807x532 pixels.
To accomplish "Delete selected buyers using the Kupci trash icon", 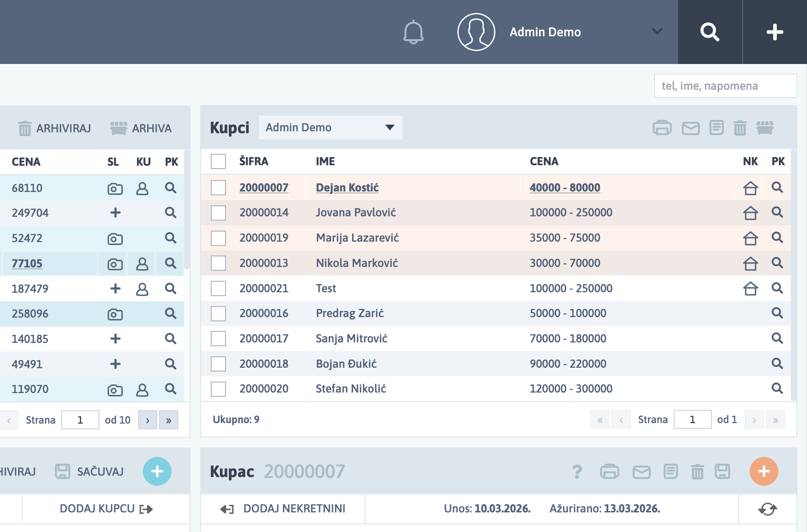I will 740,128.
